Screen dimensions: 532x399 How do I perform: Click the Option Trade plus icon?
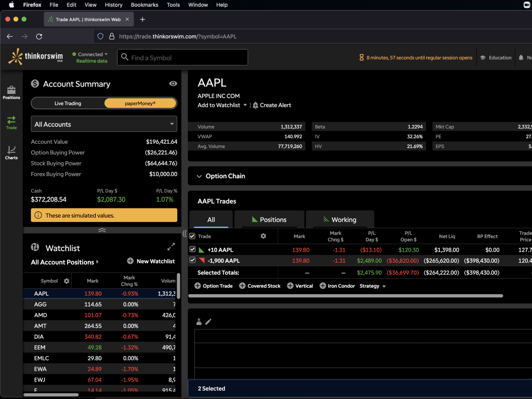[197, 286]
